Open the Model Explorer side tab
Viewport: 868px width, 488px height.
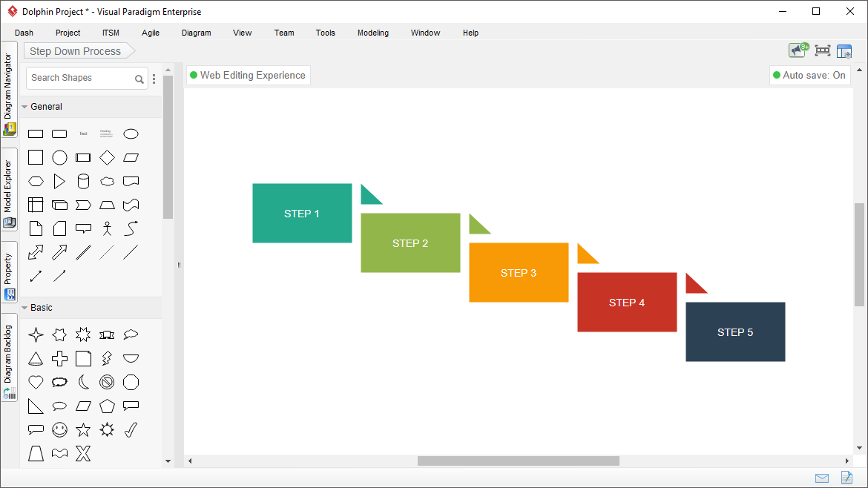[9, 189]
